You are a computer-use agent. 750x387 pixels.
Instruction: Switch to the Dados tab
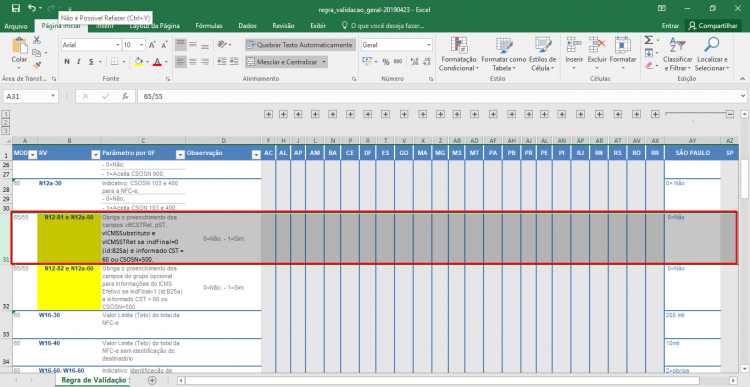[247, 26]
